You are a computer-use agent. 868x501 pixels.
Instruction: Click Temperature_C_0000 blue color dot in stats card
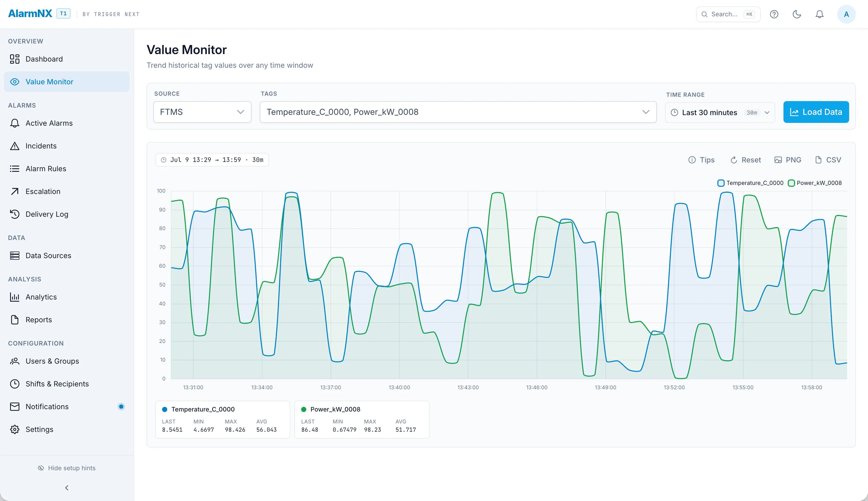165,409
